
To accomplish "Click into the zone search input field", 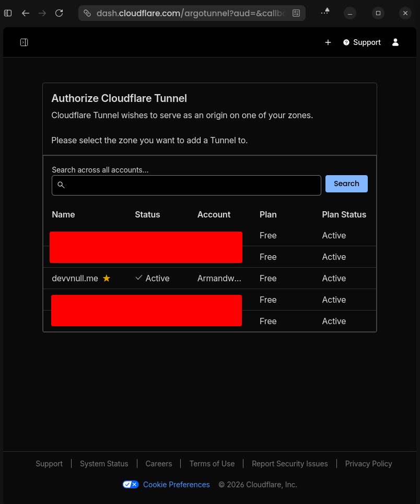I will point(186,185).
